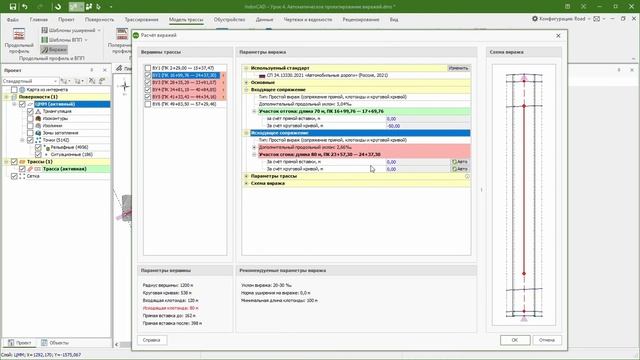Image resolution: width=640 pixels, height=360 pixels.
Task: Click the help icon in Параметры трассы row
Action: [467, 176]
